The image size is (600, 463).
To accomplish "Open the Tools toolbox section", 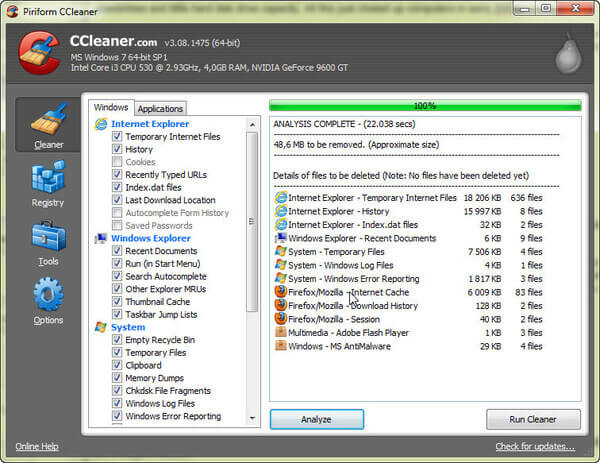I will [x=48, y=243].
